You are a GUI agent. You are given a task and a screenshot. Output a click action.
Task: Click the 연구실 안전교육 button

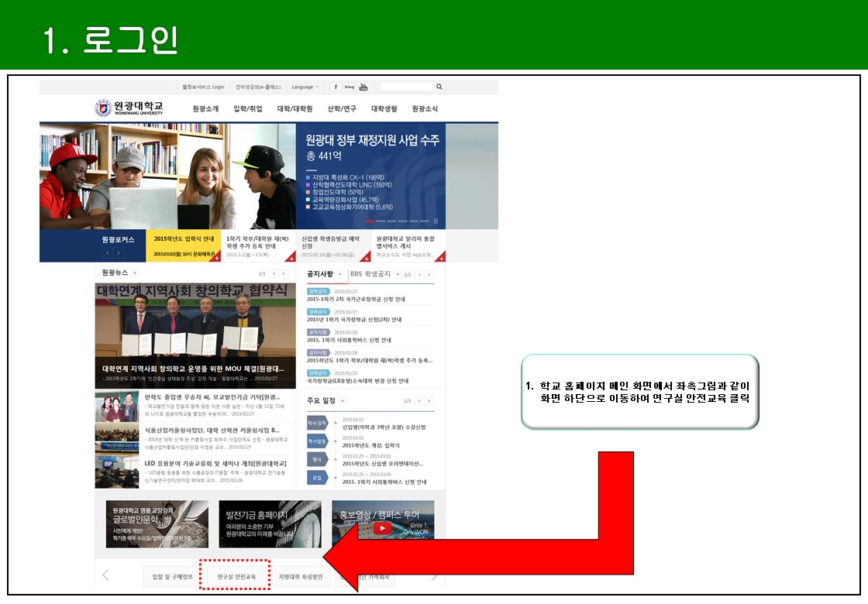point(236,576)
